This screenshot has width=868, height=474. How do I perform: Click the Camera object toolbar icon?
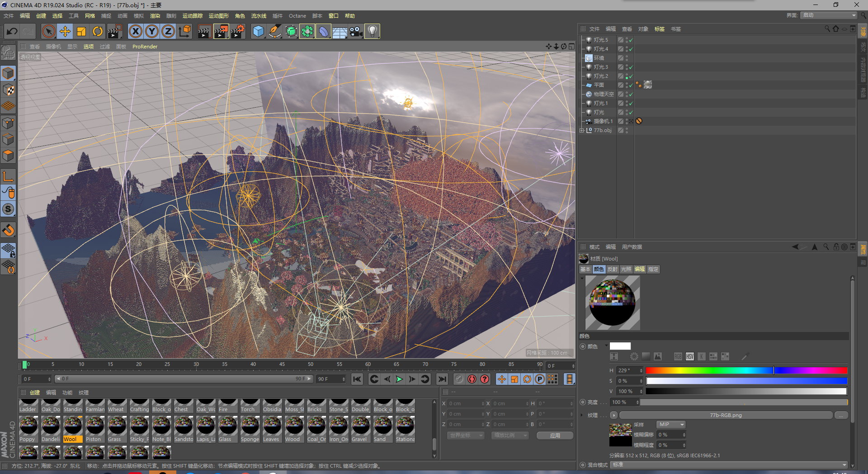coord(356,31)
